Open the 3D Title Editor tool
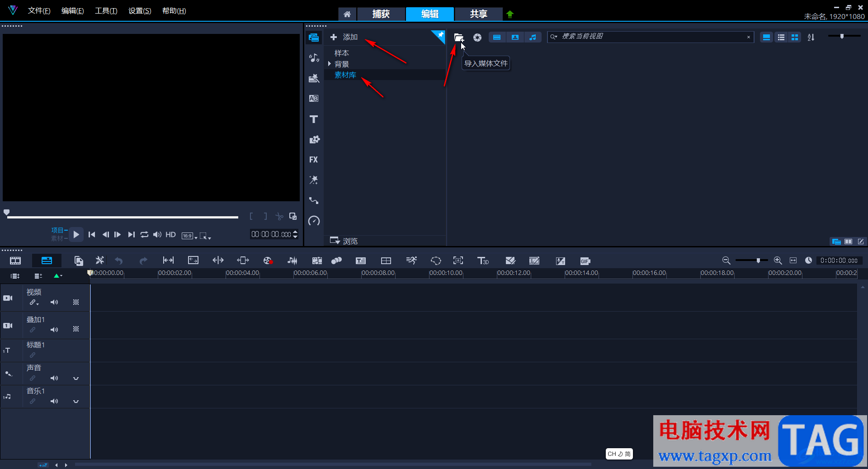Image resolution: width=868 pixels, height=469 pixels. point(483,261)
